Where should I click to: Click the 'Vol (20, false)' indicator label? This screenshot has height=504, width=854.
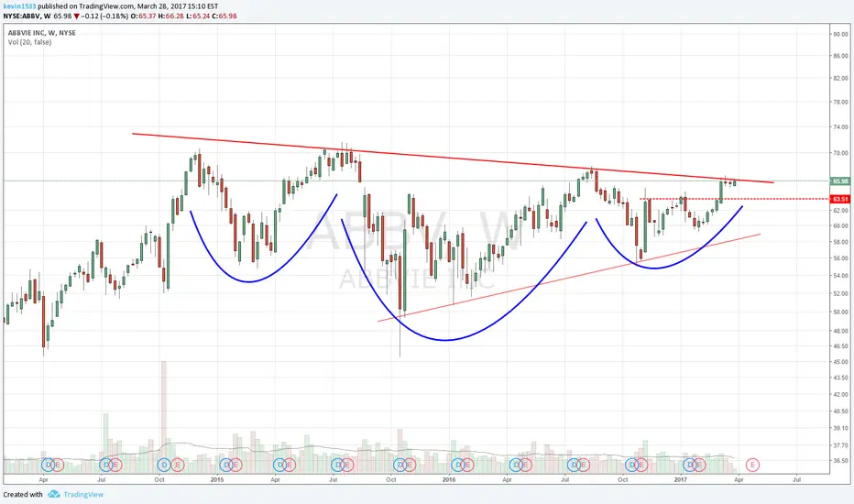click(x=30, y=42)
